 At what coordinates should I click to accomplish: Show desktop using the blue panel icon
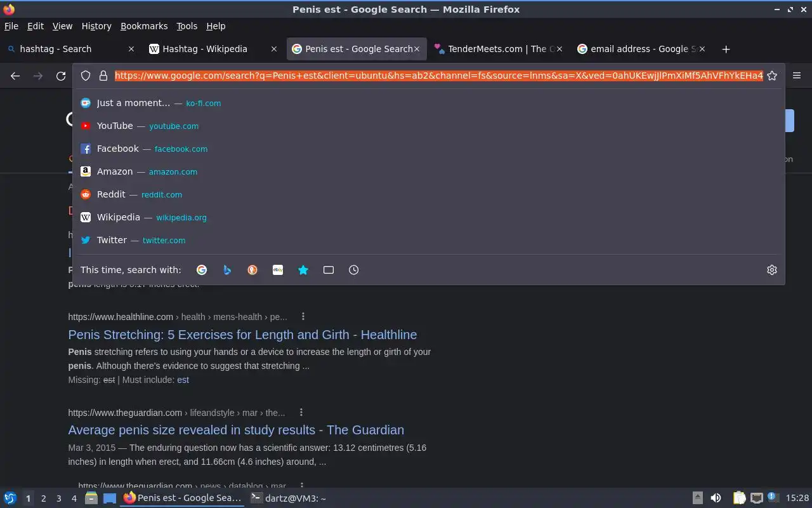110,498
